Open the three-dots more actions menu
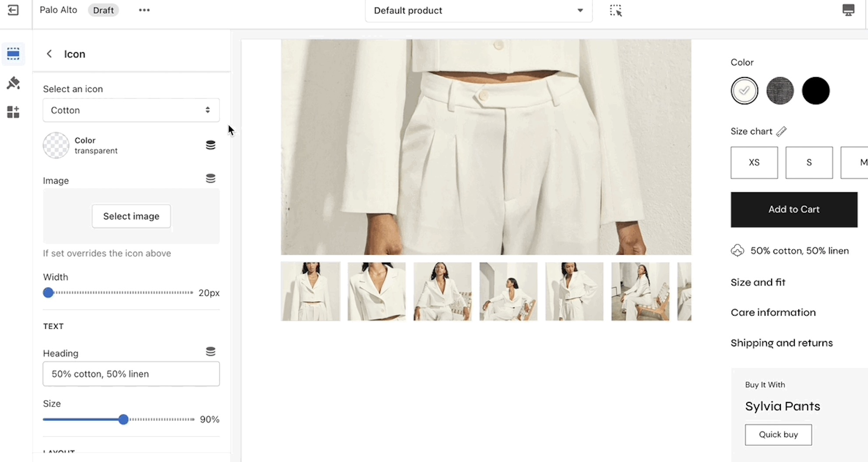This screenshot has height=462, width=868. (x=144, y=10)
